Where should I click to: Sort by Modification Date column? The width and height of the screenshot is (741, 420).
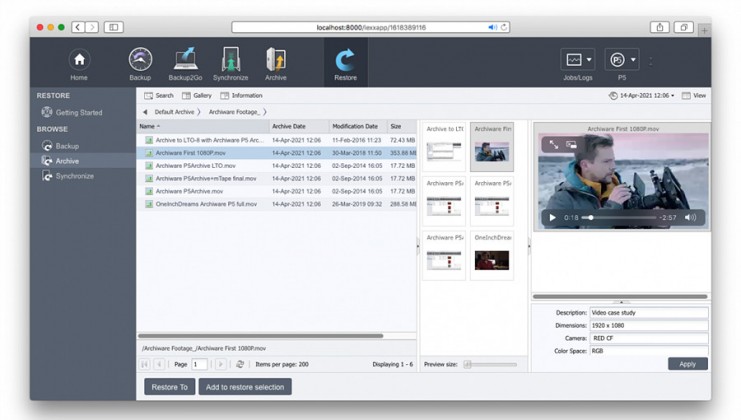358,126
